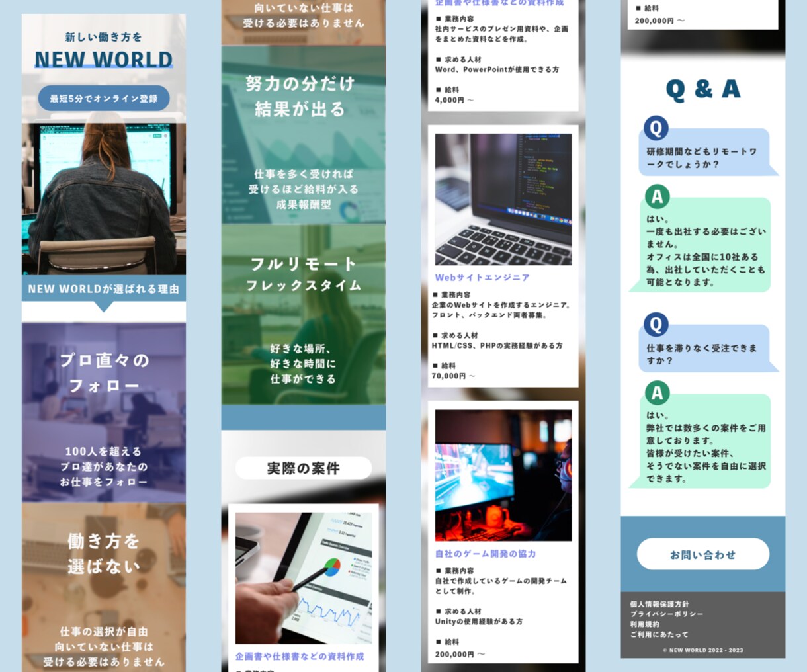
Task: Click the A icon above 一度も出社する必要 answer
Action: pyautogui.click(x=657, y=196)
